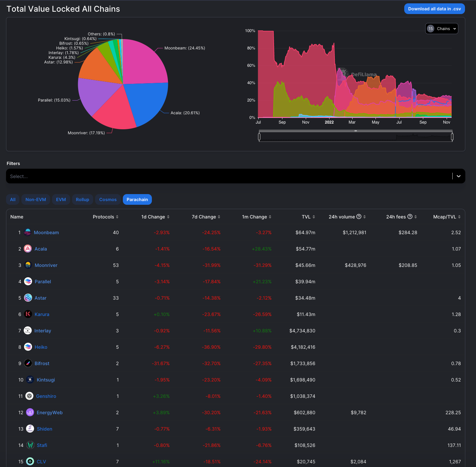
Task: Open the Astar chain link
Action: coord(40,298)
